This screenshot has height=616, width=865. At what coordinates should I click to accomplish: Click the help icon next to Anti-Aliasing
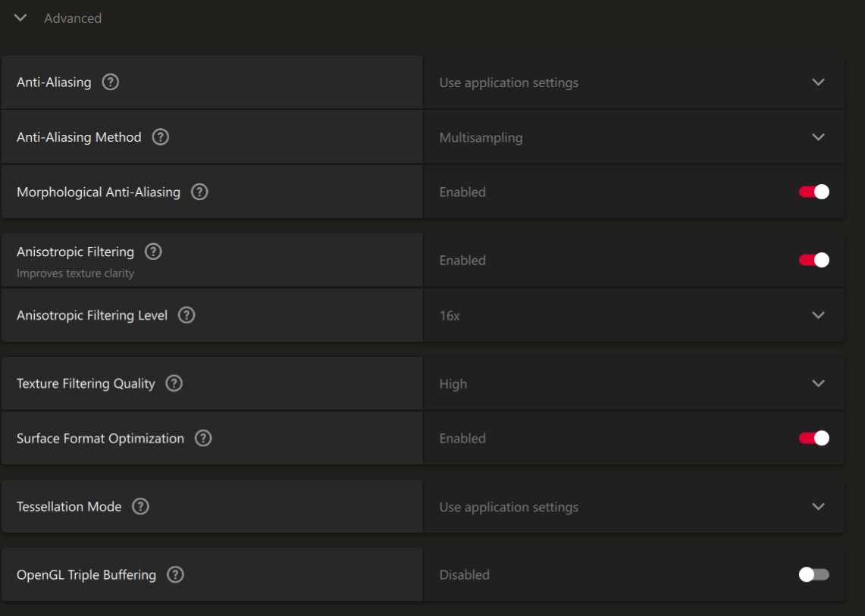click(x=110, y=83)
